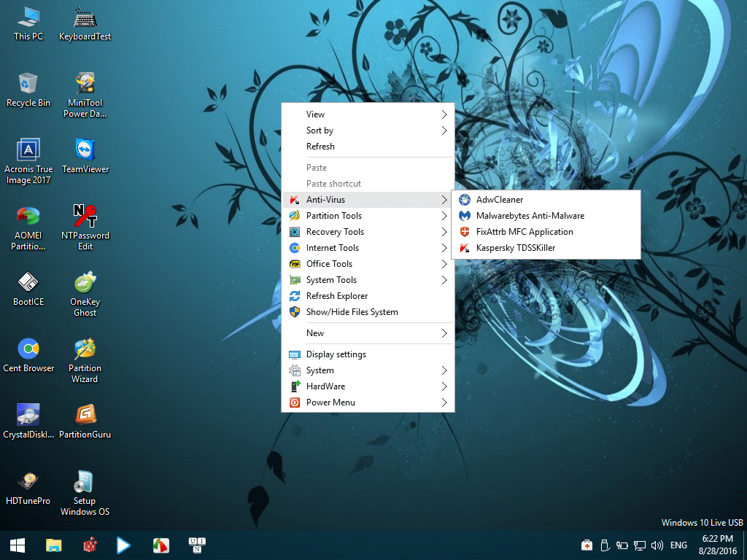The width and height of the screenshot is (747, 560).
Task: Expand the View submenu
Action: tap(368, 114)
